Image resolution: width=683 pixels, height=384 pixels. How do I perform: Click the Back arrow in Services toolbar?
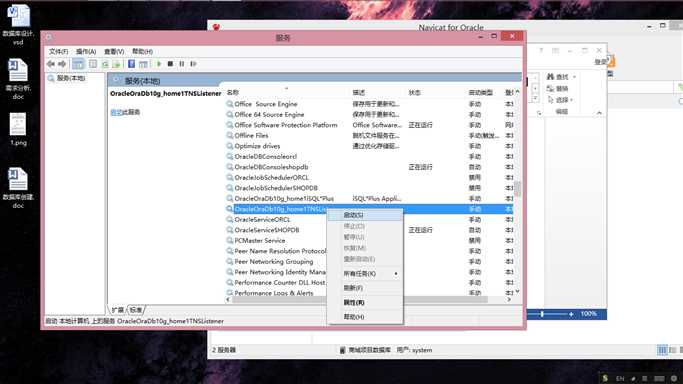click(51, 64)
